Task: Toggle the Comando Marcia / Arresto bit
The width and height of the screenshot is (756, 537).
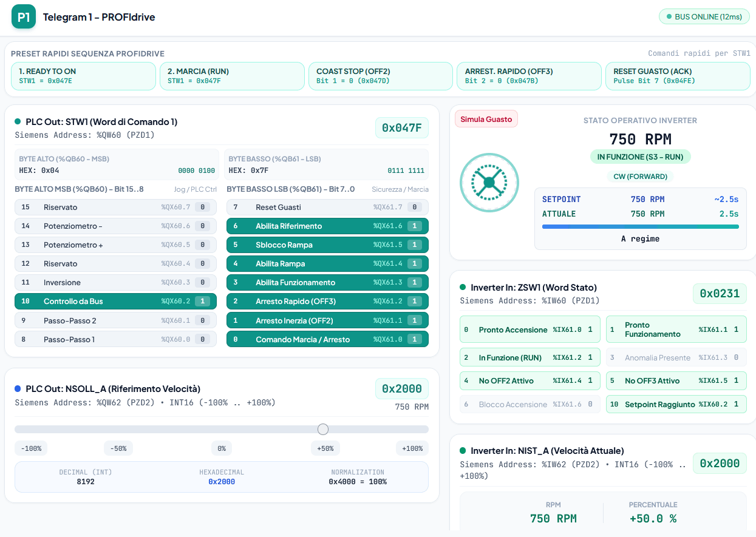Action: pyautogui.click(x=327, y=339)
